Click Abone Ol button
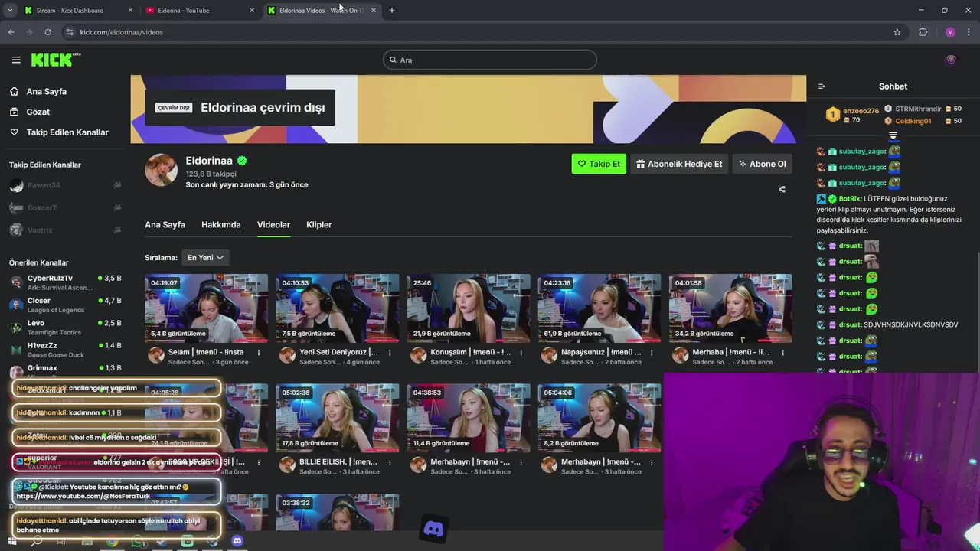This screenshot has width=980, height=551. (762, 164)
